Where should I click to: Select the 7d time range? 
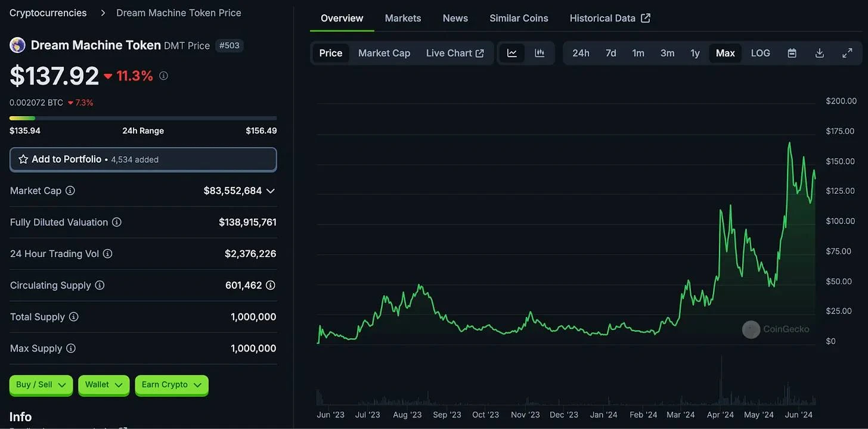click(x=610, y=53)
